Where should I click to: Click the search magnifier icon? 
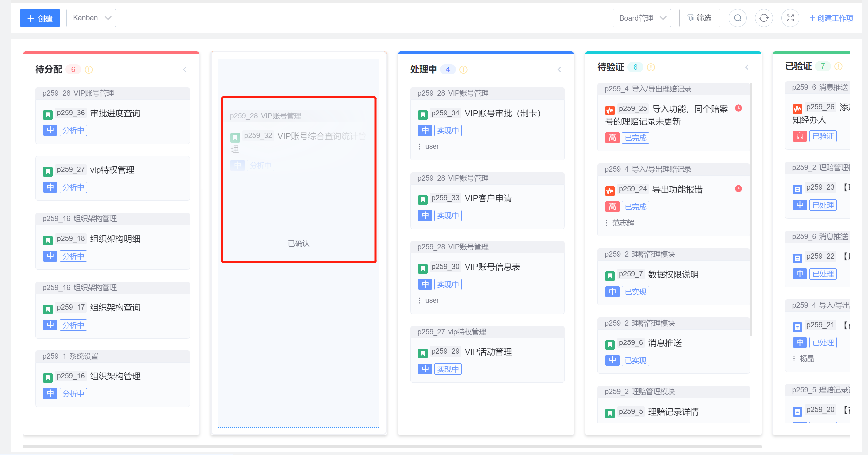tap(738, 18)
